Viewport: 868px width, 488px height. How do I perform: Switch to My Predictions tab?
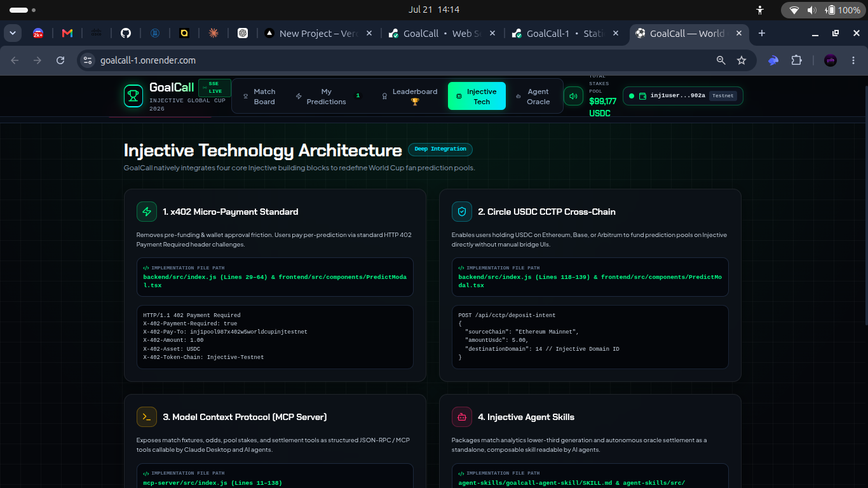326,97
